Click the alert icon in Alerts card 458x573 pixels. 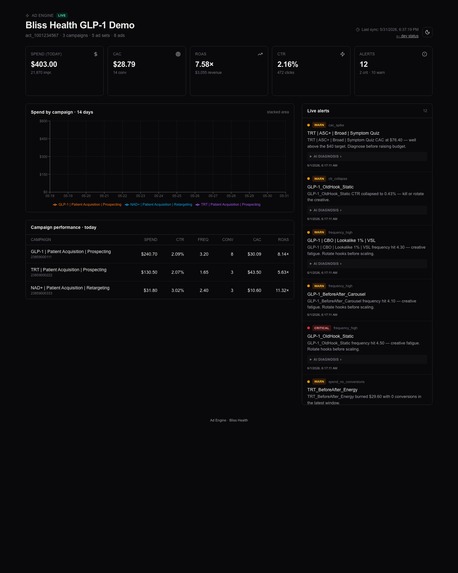click(424, 54)
